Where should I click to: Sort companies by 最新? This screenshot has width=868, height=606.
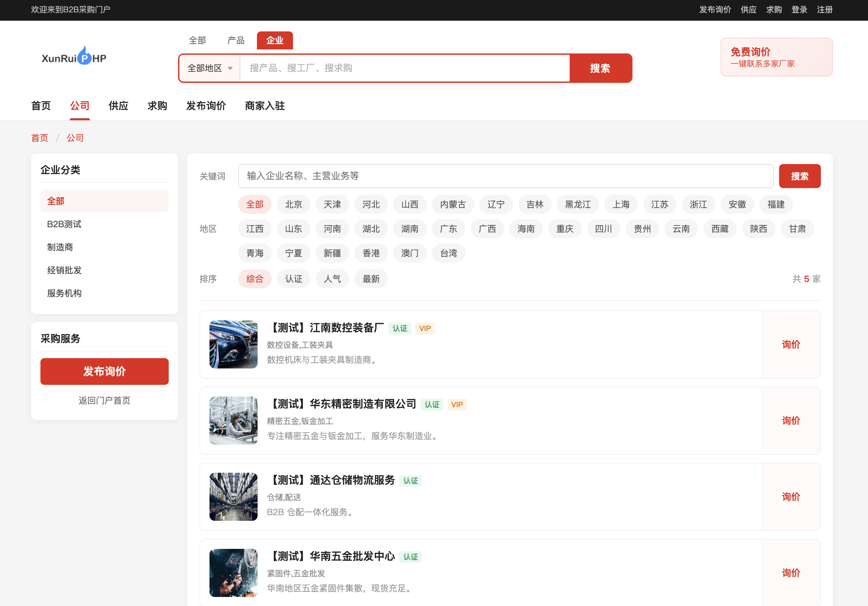point(371,279)
